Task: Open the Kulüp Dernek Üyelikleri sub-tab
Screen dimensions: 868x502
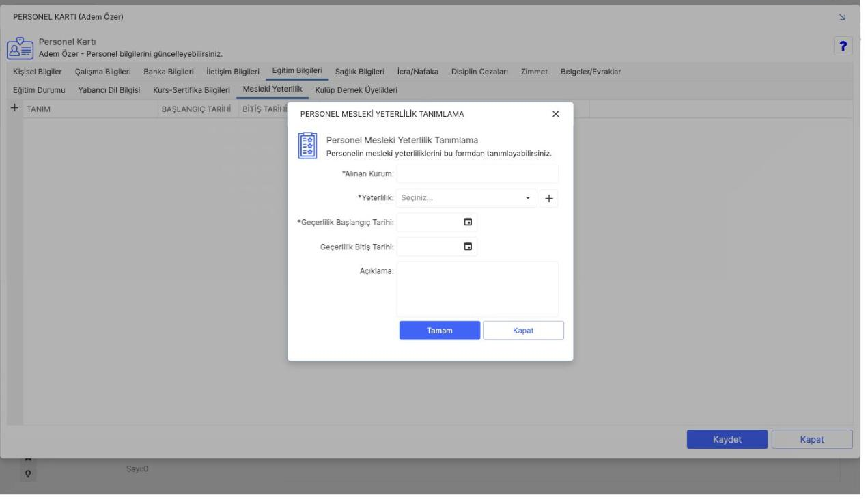Action: pyautogui.click(x=356, y=90)
